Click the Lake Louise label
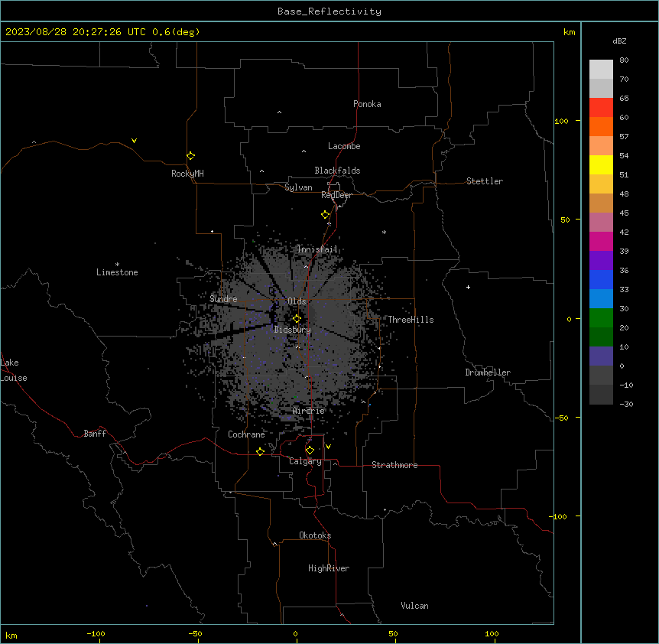The height and width of the screenshot is (644, 659). (12, 370)
